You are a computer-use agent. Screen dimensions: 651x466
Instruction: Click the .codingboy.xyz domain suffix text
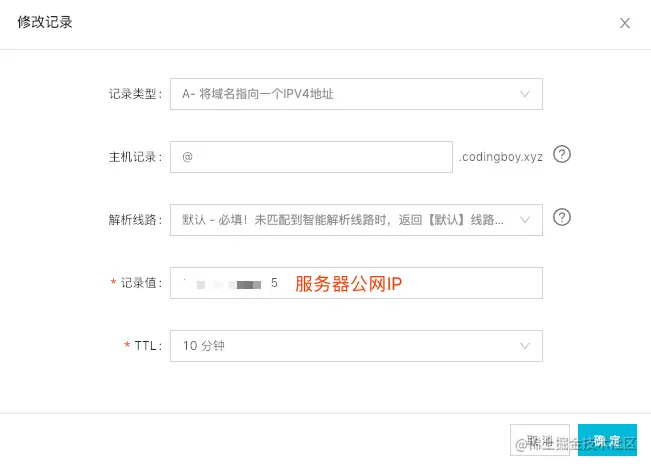tap(501, 157)
